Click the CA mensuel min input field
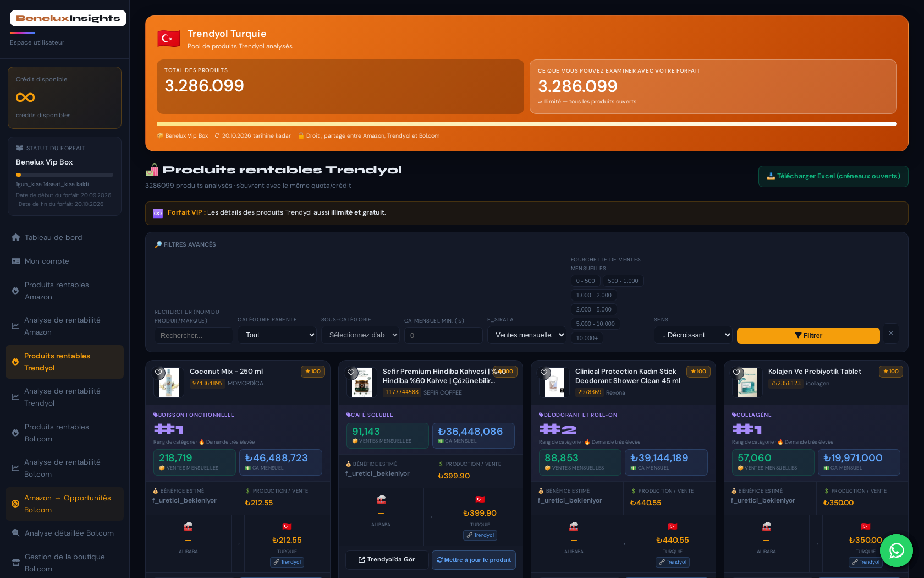The width and height of the screenshot is (924, 578). 443,336
